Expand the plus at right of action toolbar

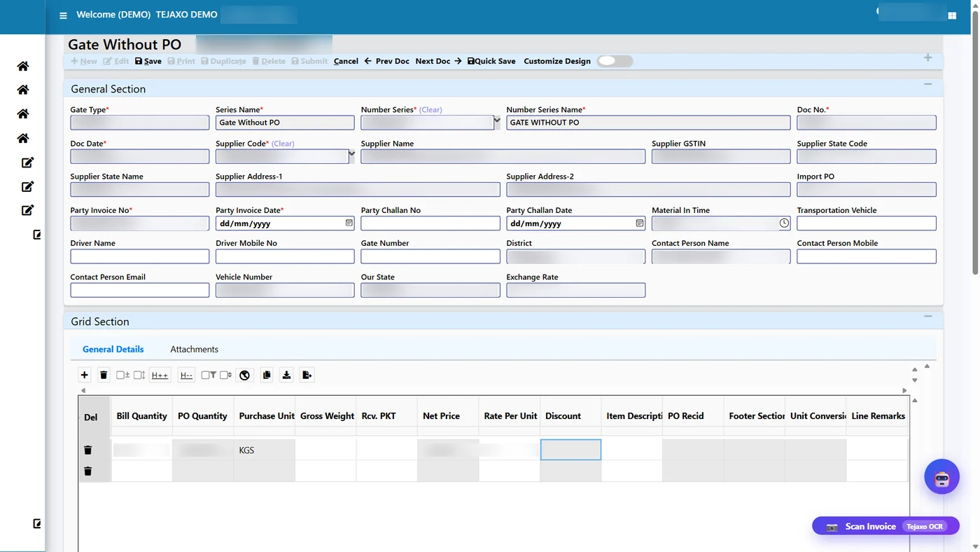pos(927,57)
